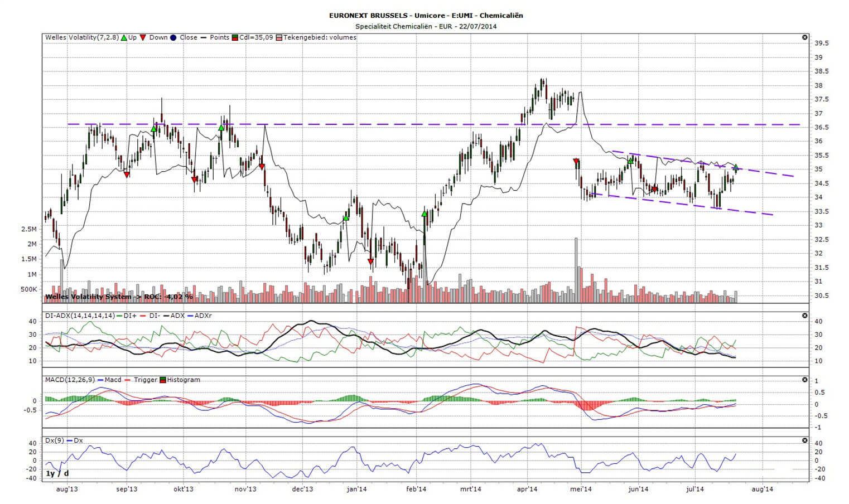
Task: Click the blue Close circle legend icon
Action: 173,38
